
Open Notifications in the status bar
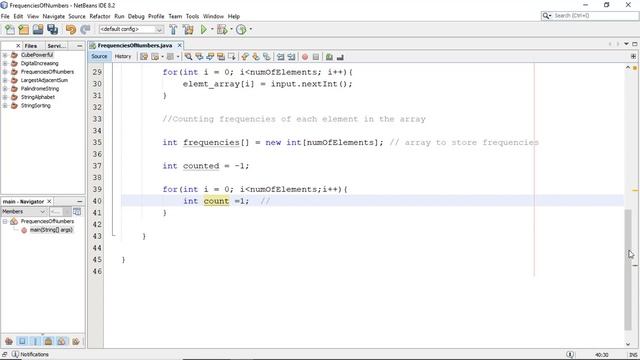point(30,354)
